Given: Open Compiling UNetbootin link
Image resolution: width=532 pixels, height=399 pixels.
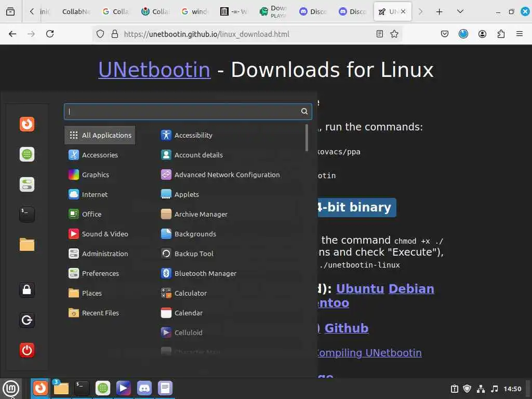Looking at the screenshot, I should tap(369, 353).
